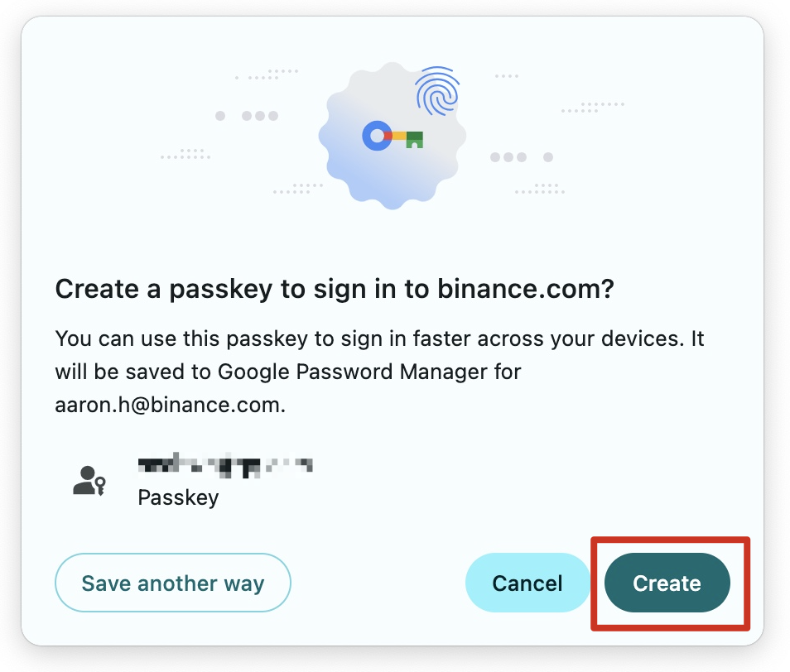Click the yellow shaft of the key
The height and width of the screenshot is (672, 790).
pos(398,136)
